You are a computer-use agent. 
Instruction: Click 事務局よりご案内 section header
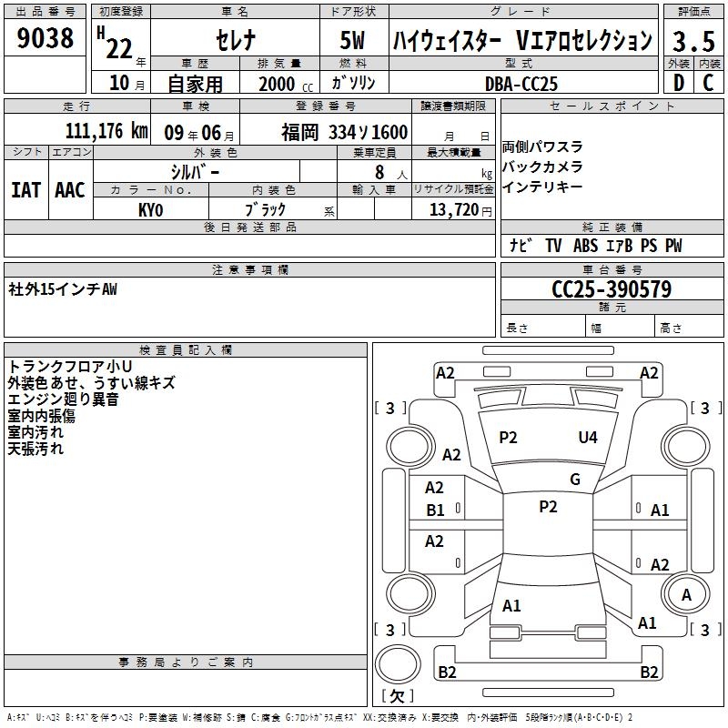point(186,662)
